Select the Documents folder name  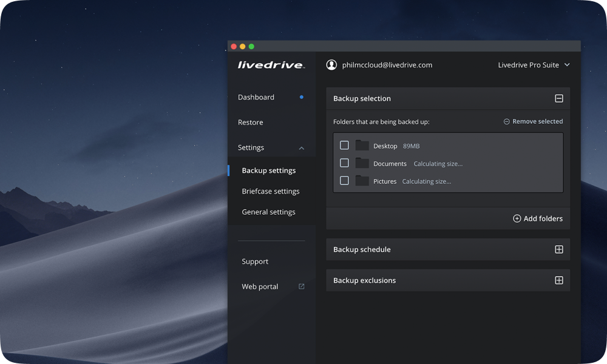[x=390, y=164]
